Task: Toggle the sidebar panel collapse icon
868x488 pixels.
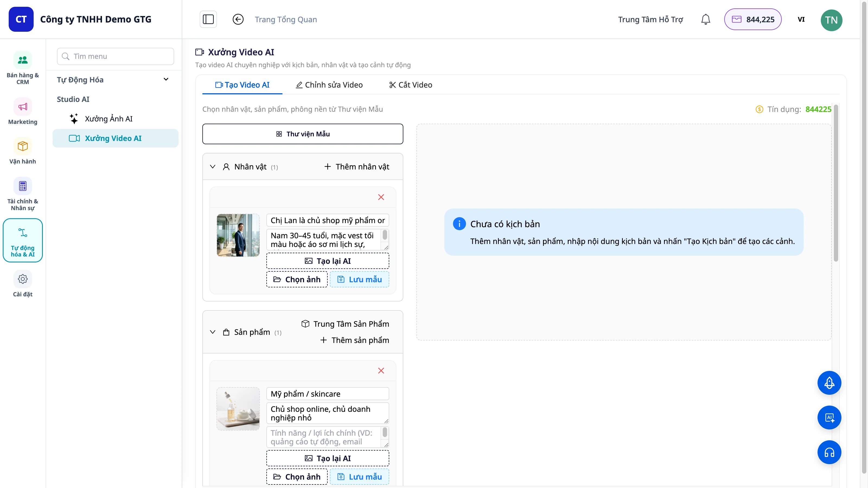Action: (x=208, y=19)
